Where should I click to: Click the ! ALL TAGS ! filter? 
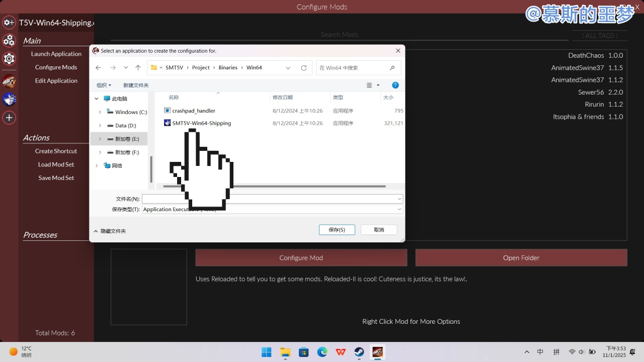coord(600,35)
